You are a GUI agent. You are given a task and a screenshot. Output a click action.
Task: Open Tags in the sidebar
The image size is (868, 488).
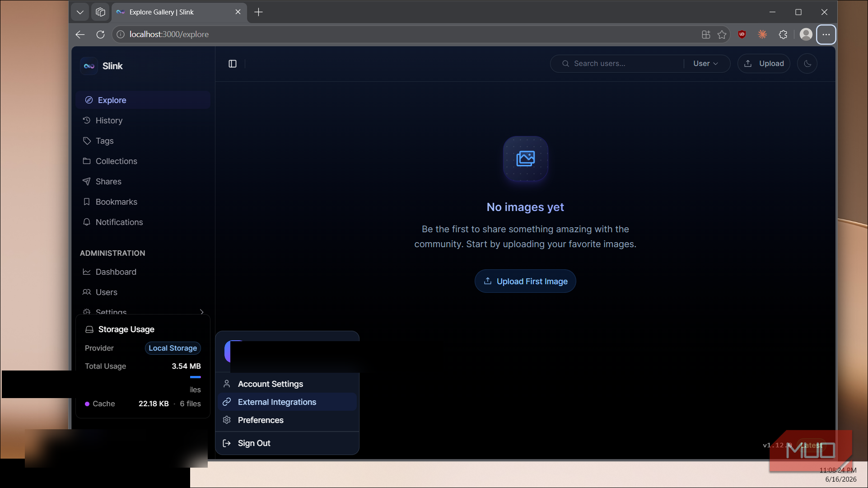143,141
